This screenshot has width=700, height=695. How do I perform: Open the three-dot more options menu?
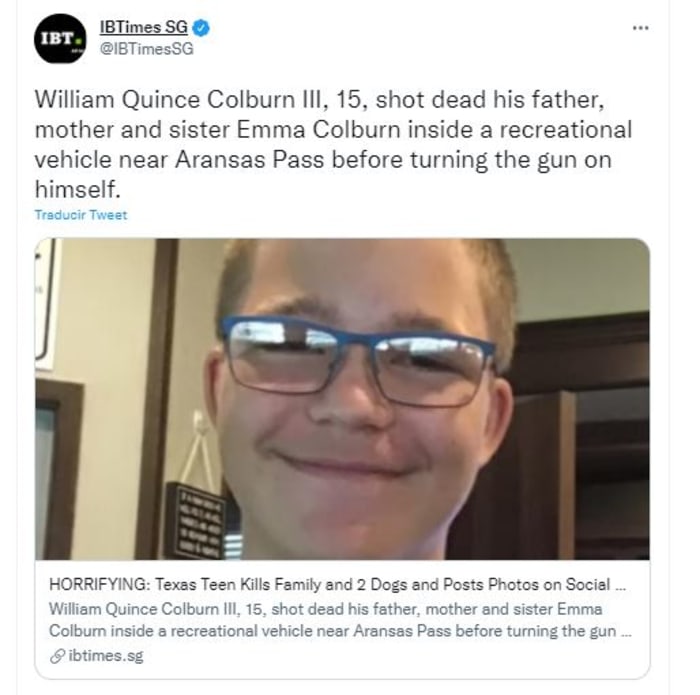(640, 28)
